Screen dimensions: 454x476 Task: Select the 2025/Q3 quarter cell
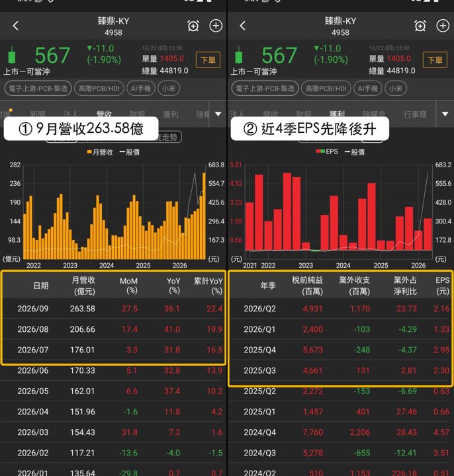pos(259,371)
